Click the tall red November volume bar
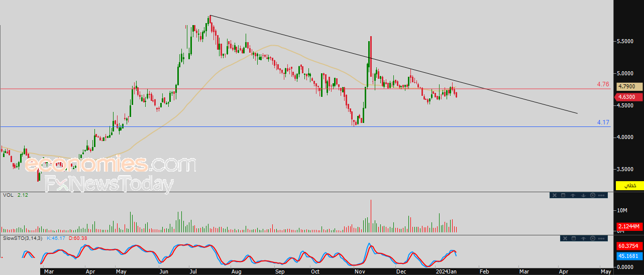 (371, 216)
